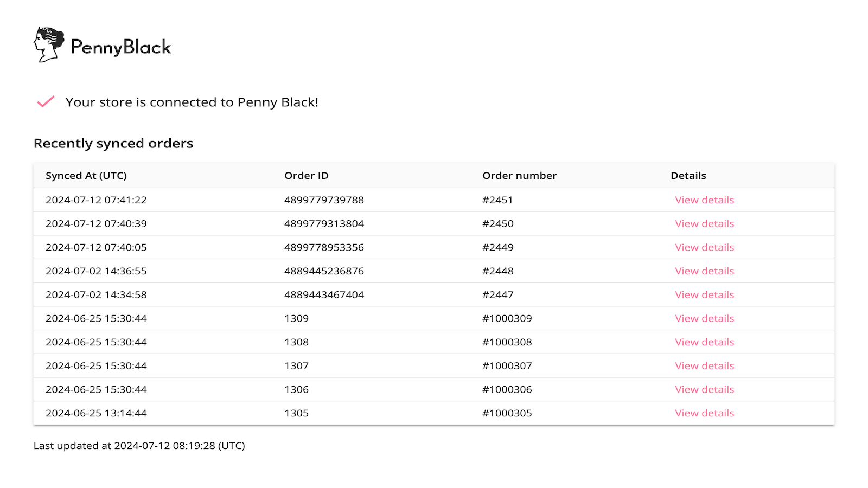Screen dimensions: 868x488
Task: Open details for order #2448
Action: click(704, 271)
